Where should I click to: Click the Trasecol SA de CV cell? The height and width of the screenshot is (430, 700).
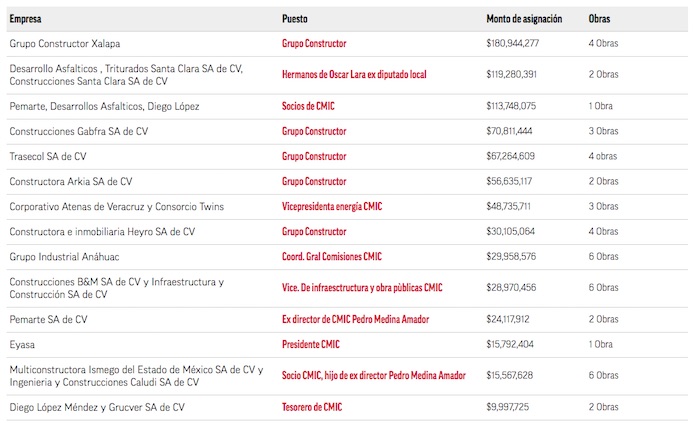pos(48,157)
